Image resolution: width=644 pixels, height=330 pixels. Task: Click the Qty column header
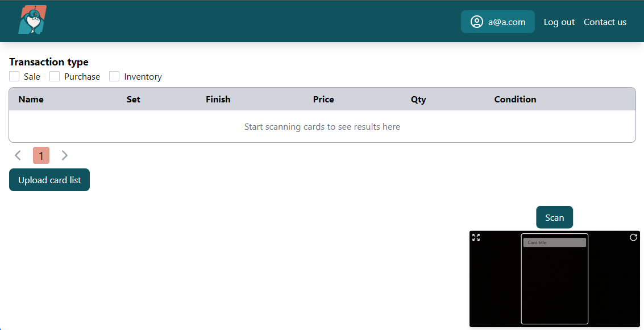[x=418, y=99]
